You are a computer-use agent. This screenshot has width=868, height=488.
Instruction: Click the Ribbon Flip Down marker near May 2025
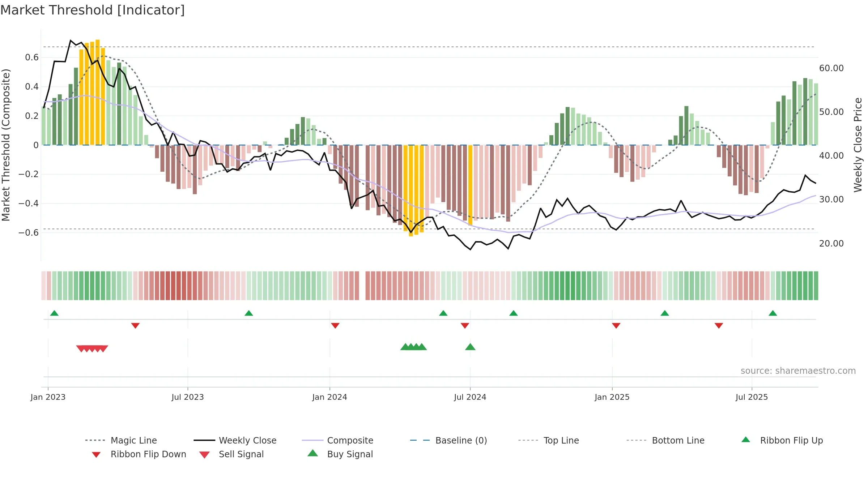pos(719,326)
